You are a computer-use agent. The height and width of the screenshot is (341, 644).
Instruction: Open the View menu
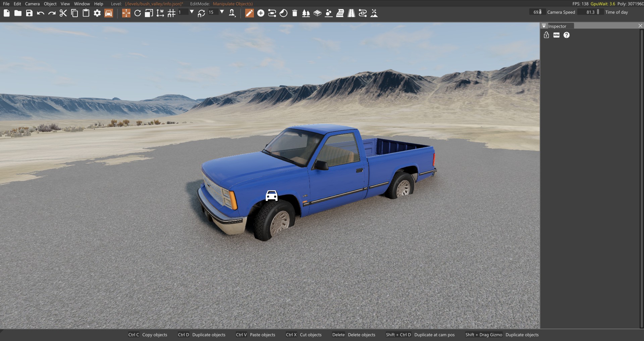tap(65, 4)
